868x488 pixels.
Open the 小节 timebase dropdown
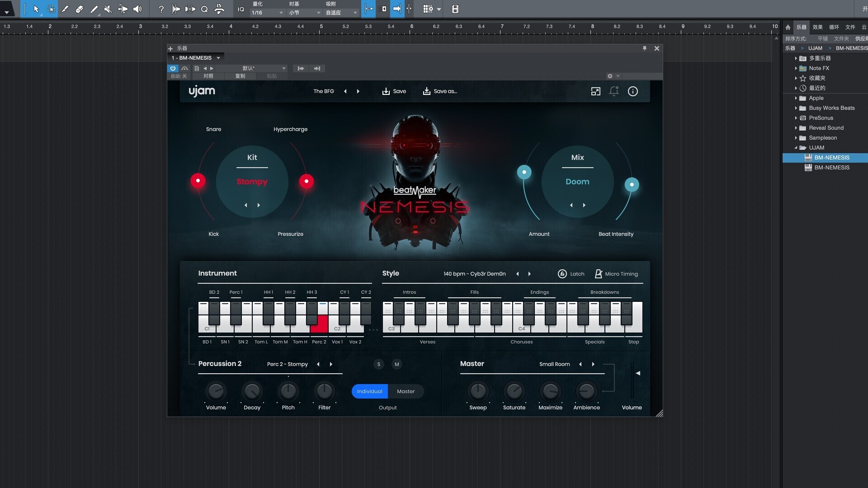pyautogui.click(x=305, y=13)
